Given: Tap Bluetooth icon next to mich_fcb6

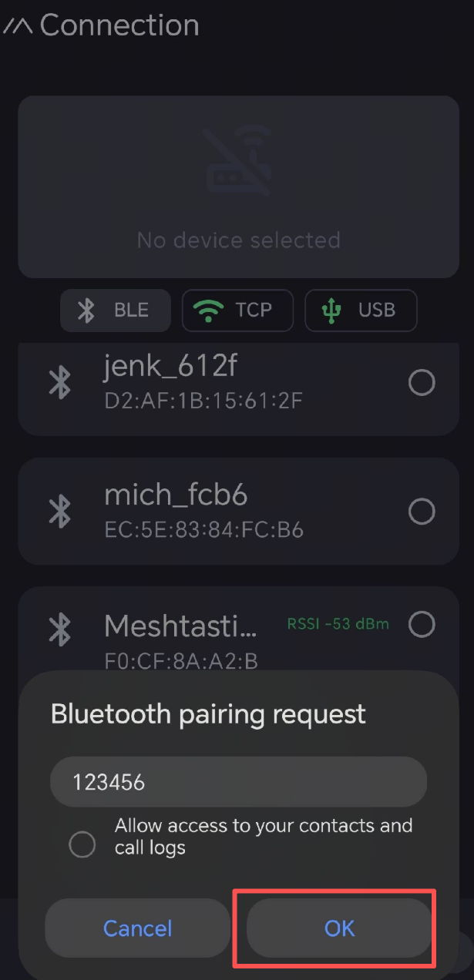Looking at the screenshot, I should pos(59,511).
